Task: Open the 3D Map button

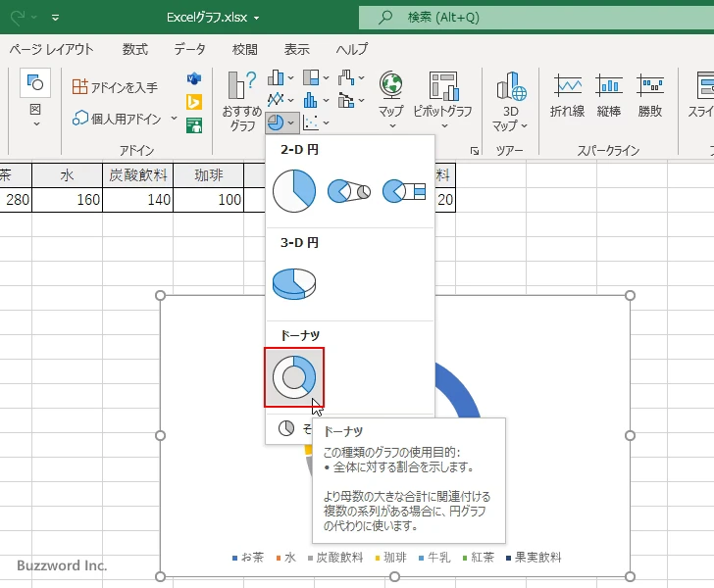Action: pos(510,102)
